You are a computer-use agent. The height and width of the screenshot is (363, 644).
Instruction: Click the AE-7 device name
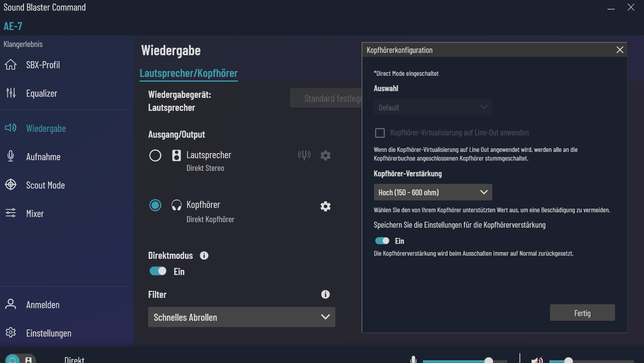tap(13, 26)
